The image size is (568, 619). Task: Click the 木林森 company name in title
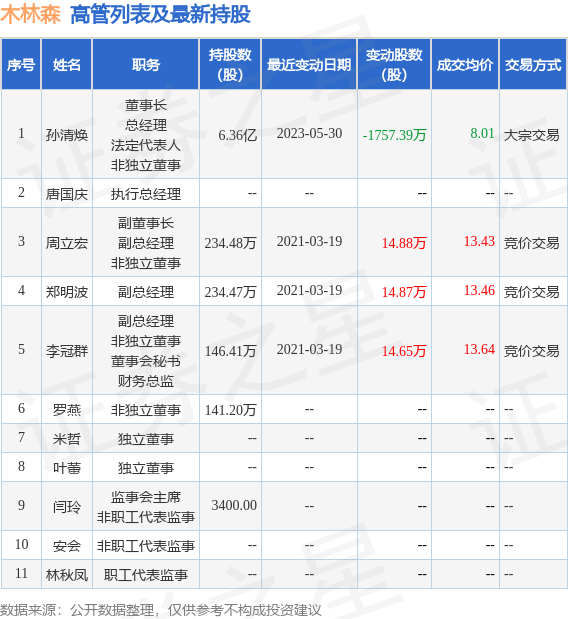pos(30,15)
